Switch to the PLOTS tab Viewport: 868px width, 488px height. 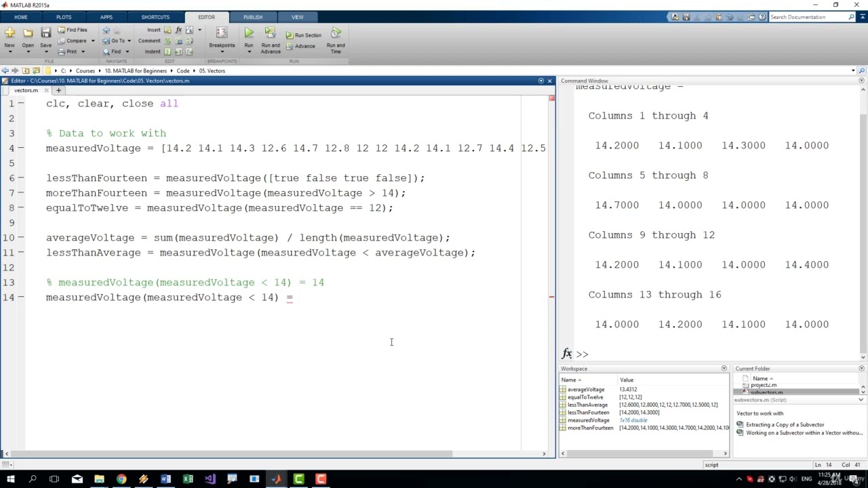pyautogui.click(x=64, y=17)
